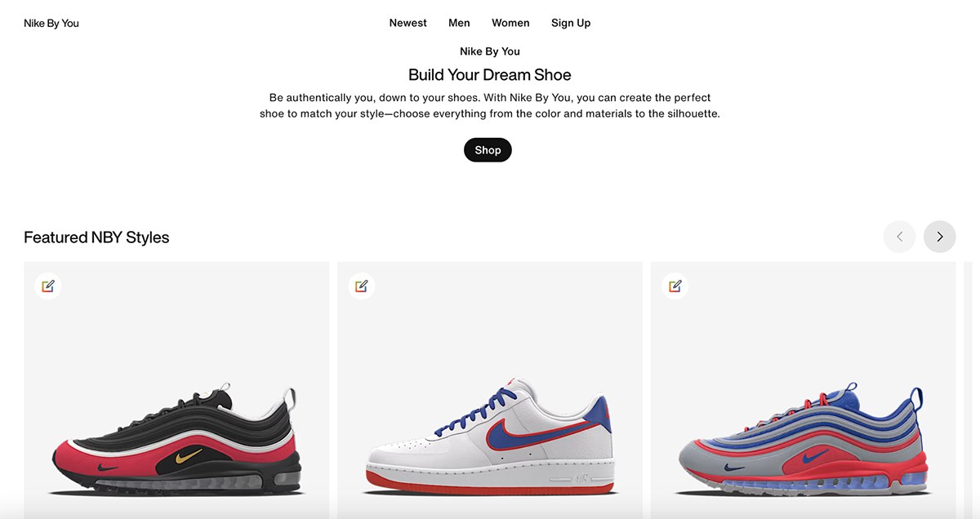Click the Build Your Dream Shoe headline
The width and height of the screenshot is (980, 519).
point(490,75)
